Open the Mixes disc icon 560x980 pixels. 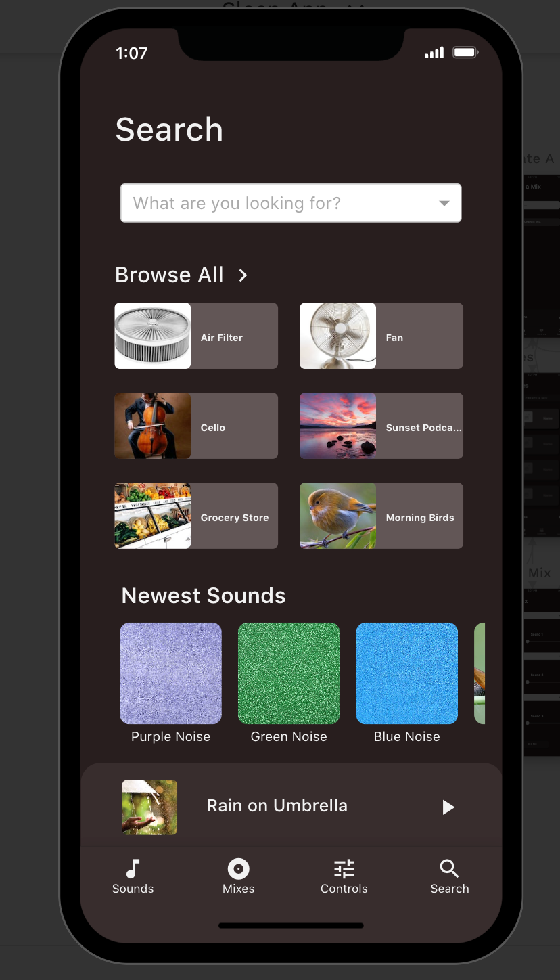point(238,868)
